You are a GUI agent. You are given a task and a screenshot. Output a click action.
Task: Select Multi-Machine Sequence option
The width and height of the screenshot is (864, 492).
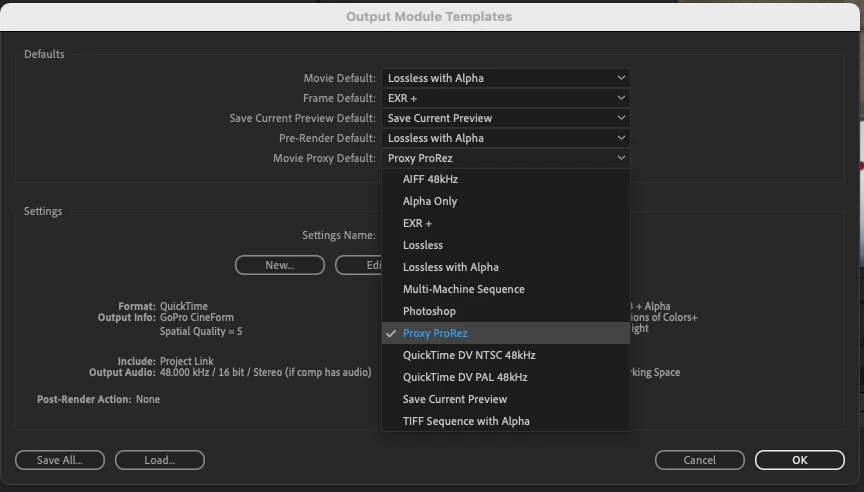coord(506,289)
